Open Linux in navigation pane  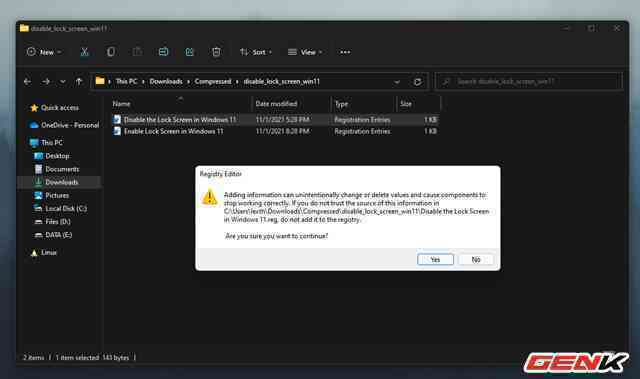(44, 253)
